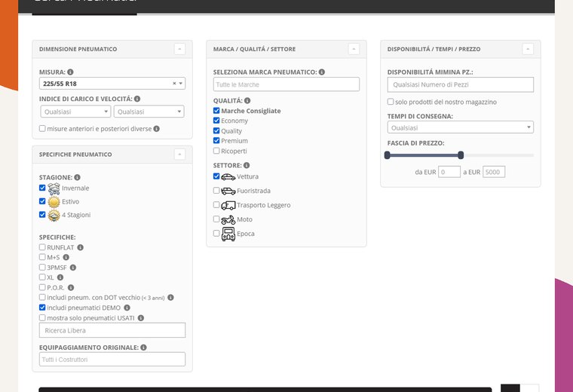
Task: Click the Moto motorcycle icon
Action: pos(228,219)
